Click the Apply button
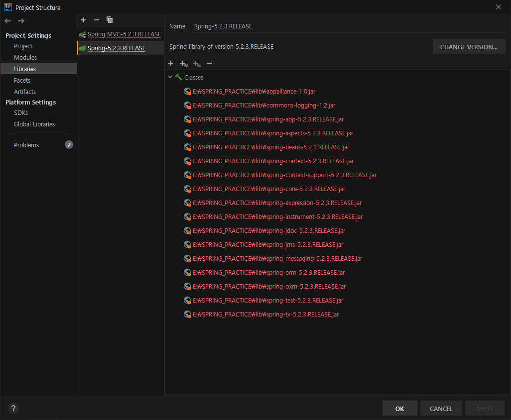511x420 pixels. pos(485,409)
